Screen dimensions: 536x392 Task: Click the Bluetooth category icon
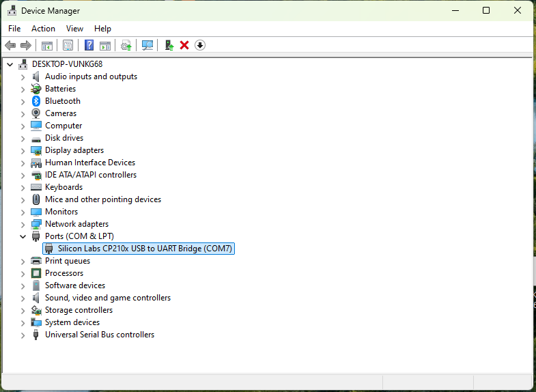pyautogui.click(x=36, y=101)
